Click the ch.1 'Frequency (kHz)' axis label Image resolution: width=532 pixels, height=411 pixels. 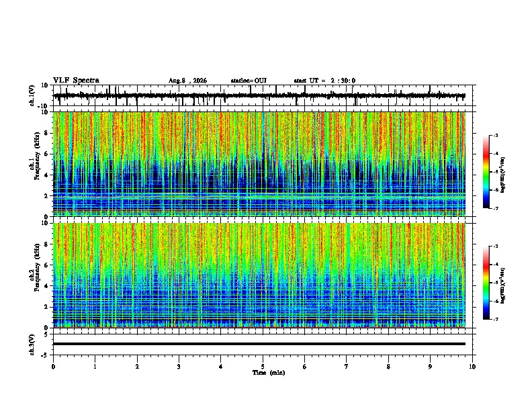tap(37, 156)
